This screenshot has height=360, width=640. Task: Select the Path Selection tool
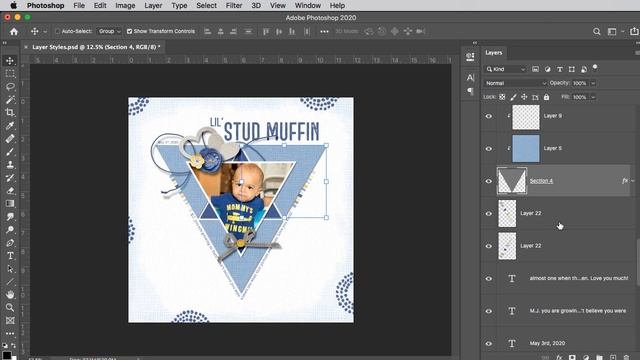point(10,269)
